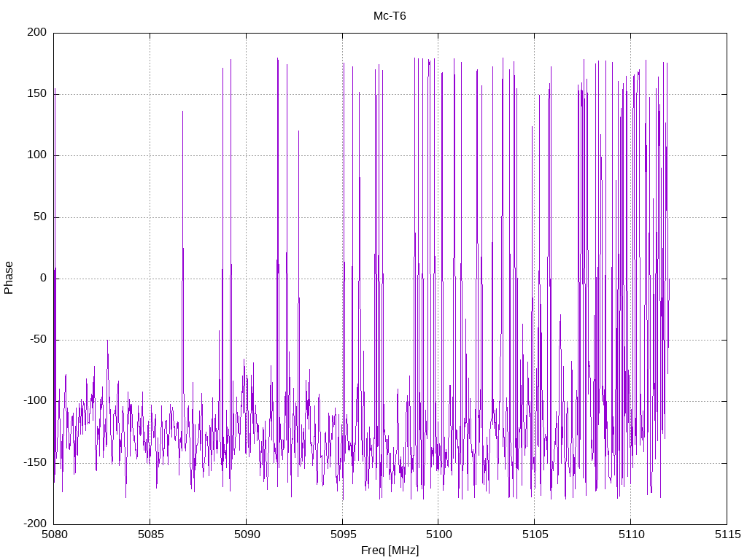Click the 100 y-axis tick label
747x560 pixels.
[x=37, y=155]
